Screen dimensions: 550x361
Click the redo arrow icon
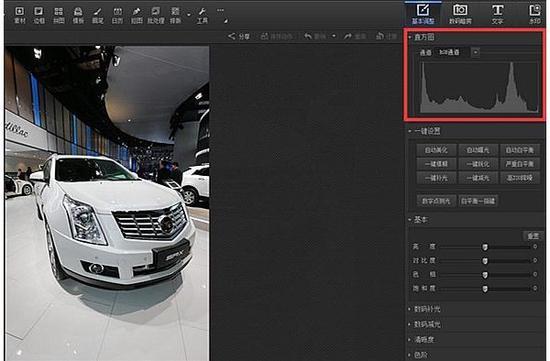(x=348, y=36)
